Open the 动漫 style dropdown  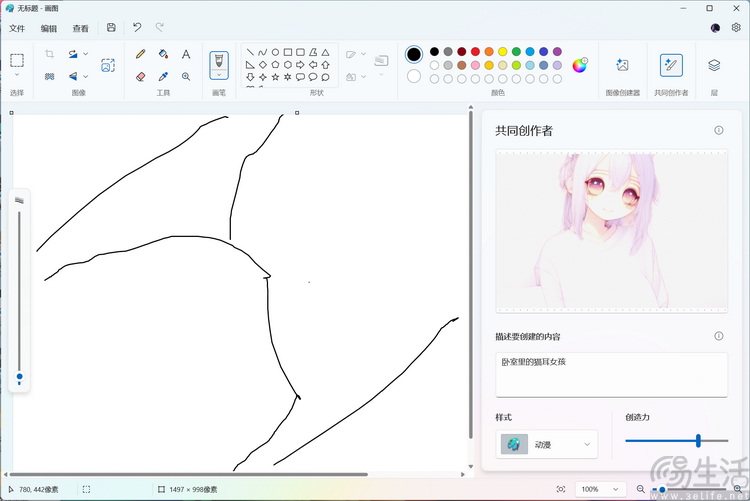tap(547, 444)
